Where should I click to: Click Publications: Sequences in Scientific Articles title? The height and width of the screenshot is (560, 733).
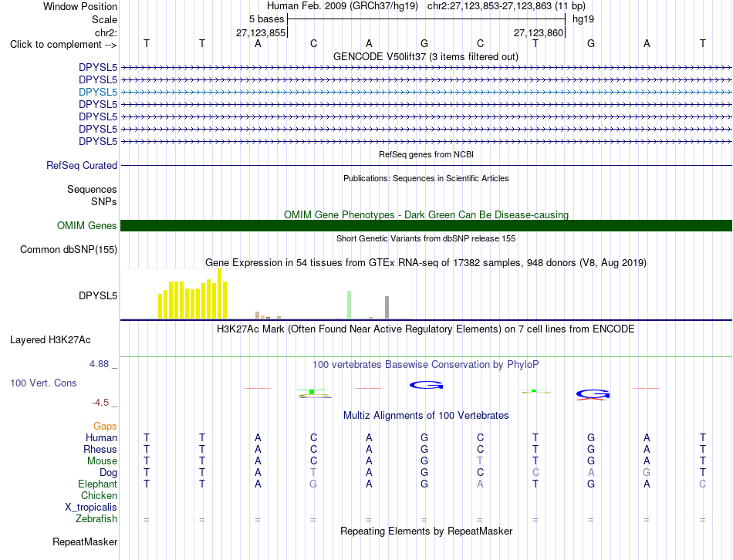coord(426,178)
